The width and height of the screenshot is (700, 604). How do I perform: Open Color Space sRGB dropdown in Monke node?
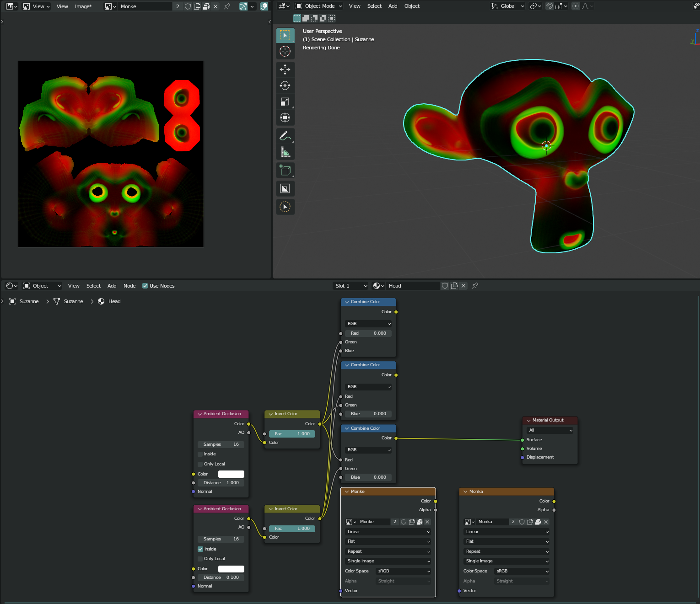coord(404,571)
